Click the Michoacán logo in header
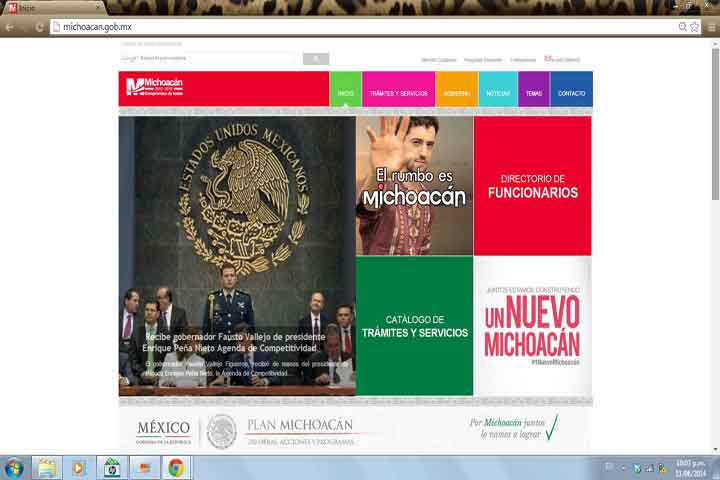Screen dimensions: 720x480 (154, 88)
